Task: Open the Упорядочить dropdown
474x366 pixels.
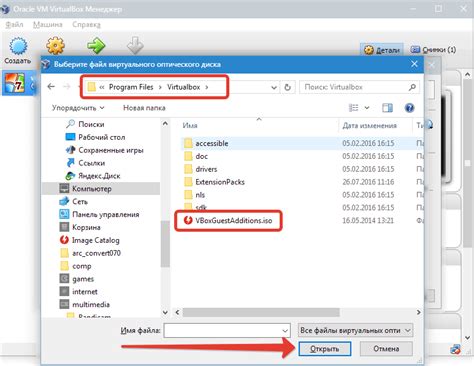Action: (78, 108)
